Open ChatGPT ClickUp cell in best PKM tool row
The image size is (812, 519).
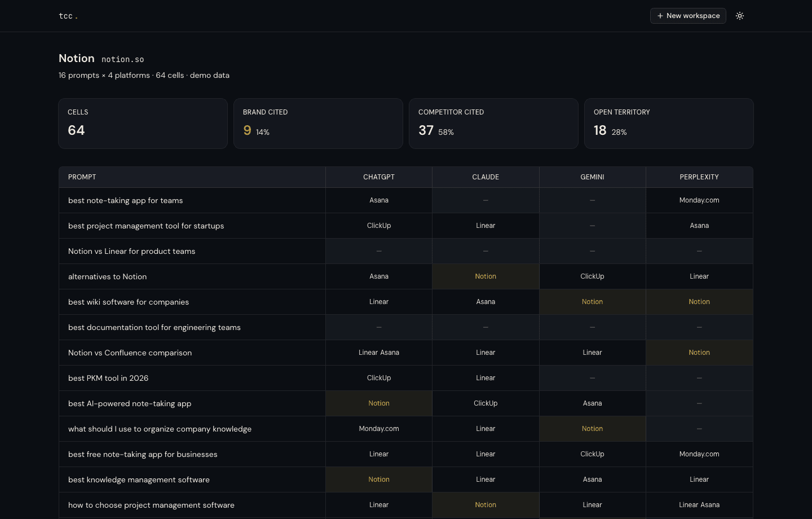[x=379, y=378]
